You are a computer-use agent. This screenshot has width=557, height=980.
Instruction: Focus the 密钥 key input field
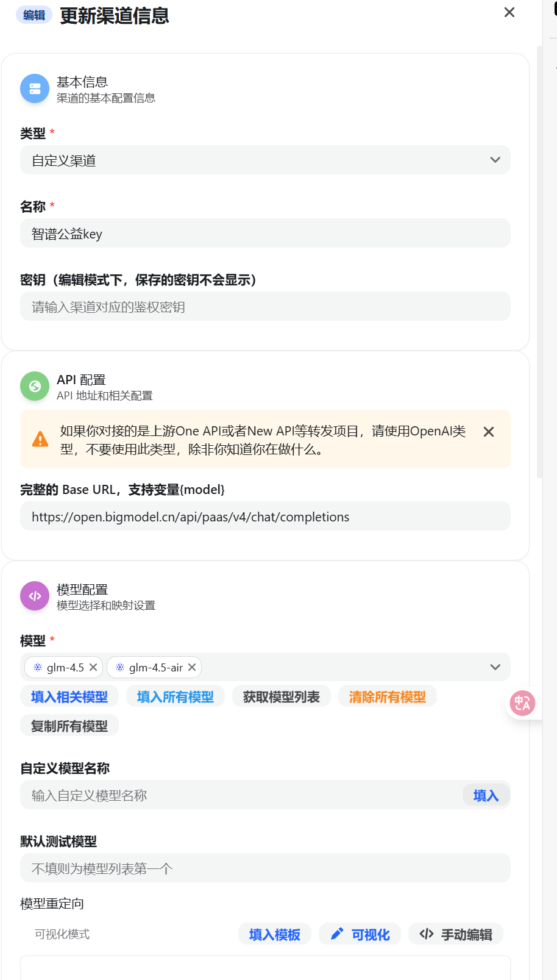(265, 306)
